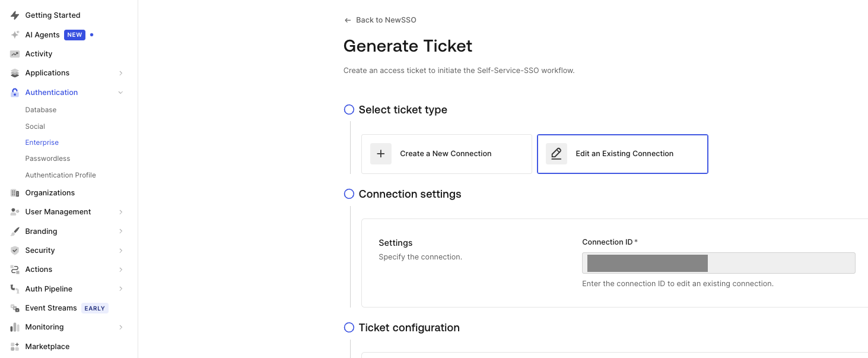Expand the Branding chevron
The width and height of the screenshot is (868, 358).
click(121, 232)
